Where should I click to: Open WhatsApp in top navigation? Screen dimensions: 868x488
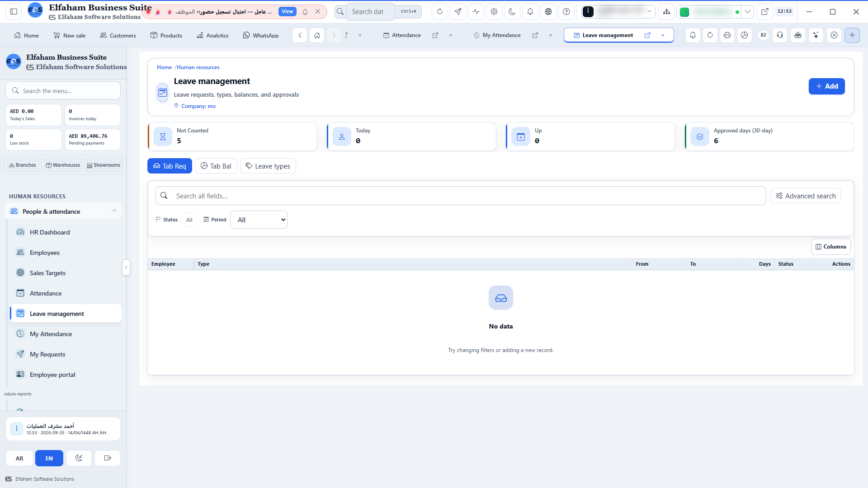click(x=261, y=35)
